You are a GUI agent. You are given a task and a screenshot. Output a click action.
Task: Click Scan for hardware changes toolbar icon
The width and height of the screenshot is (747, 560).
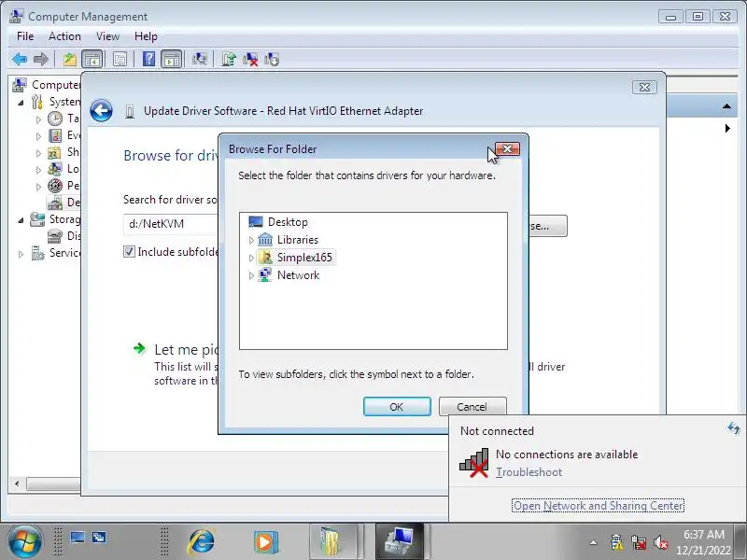click(199, 59)
